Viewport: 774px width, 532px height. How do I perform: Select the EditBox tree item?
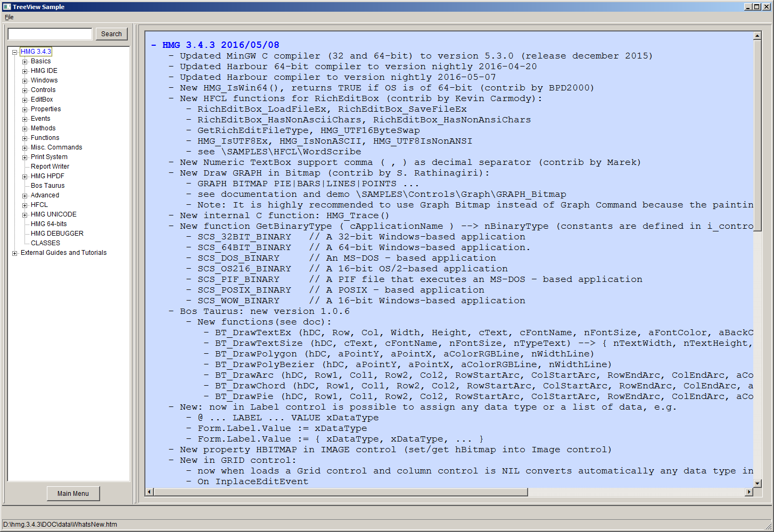pyautogui.click(x=42, y=99)
